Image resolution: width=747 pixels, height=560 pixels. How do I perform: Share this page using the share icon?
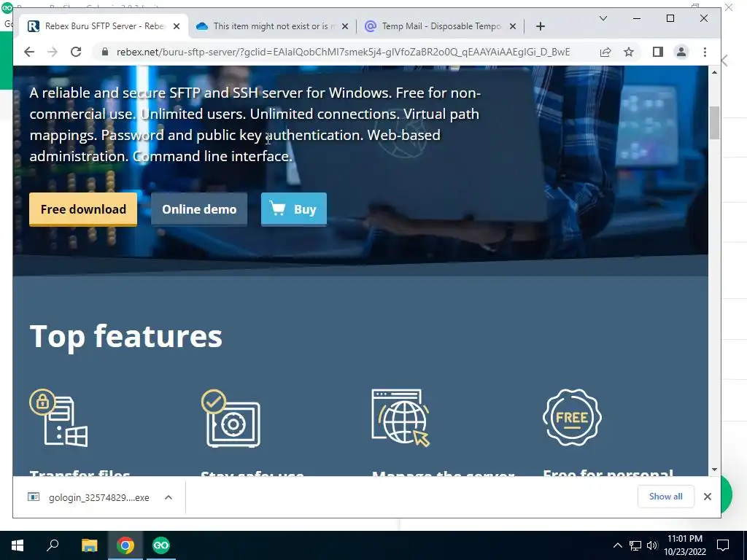click(605, 52)
